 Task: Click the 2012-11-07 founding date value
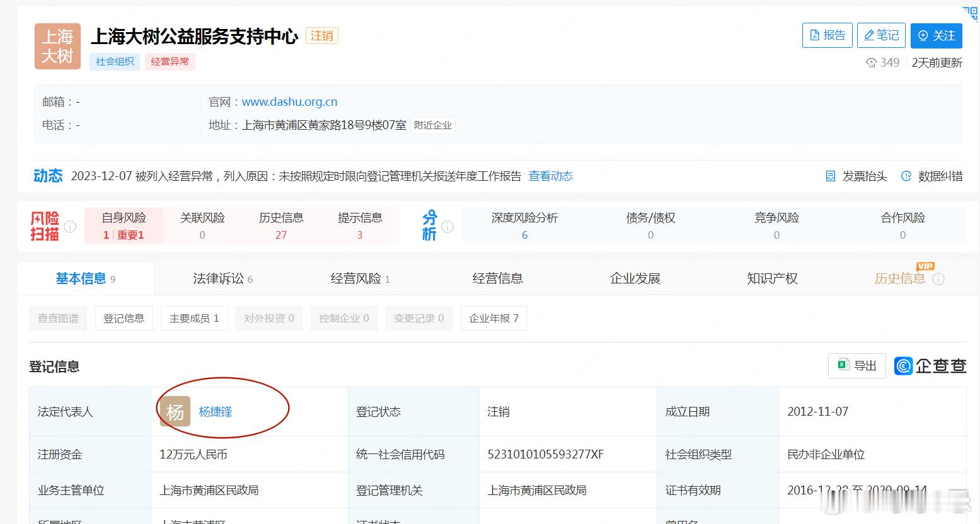818,411
